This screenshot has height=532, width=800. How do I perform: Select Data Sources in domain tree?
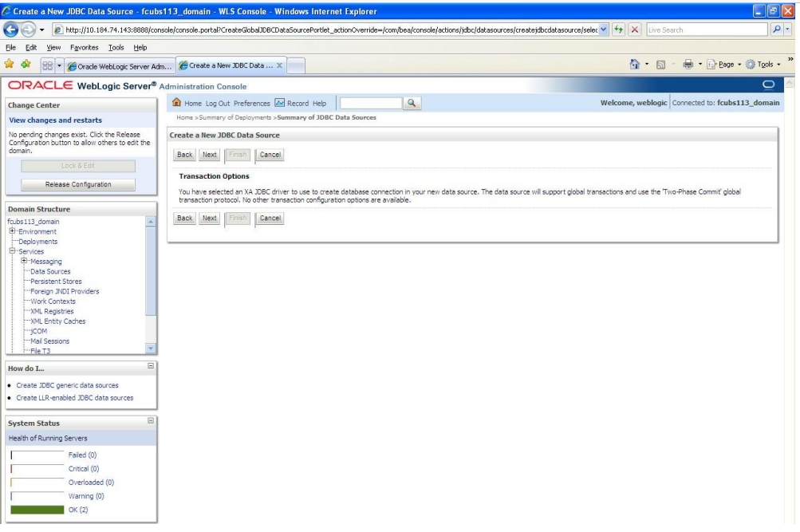click(x=50, y=271)
